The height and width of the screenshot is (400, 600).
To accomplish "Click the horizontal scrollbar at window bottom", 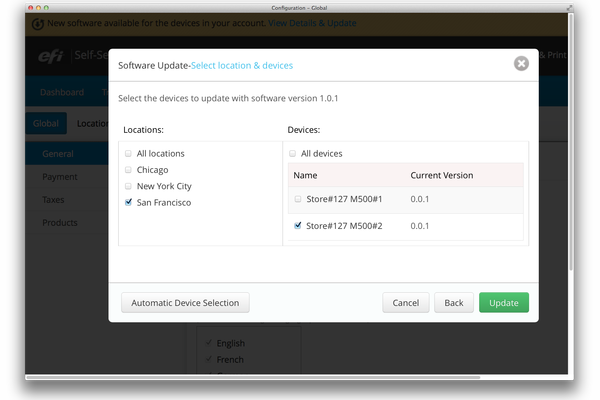I will tap(253, 377).
